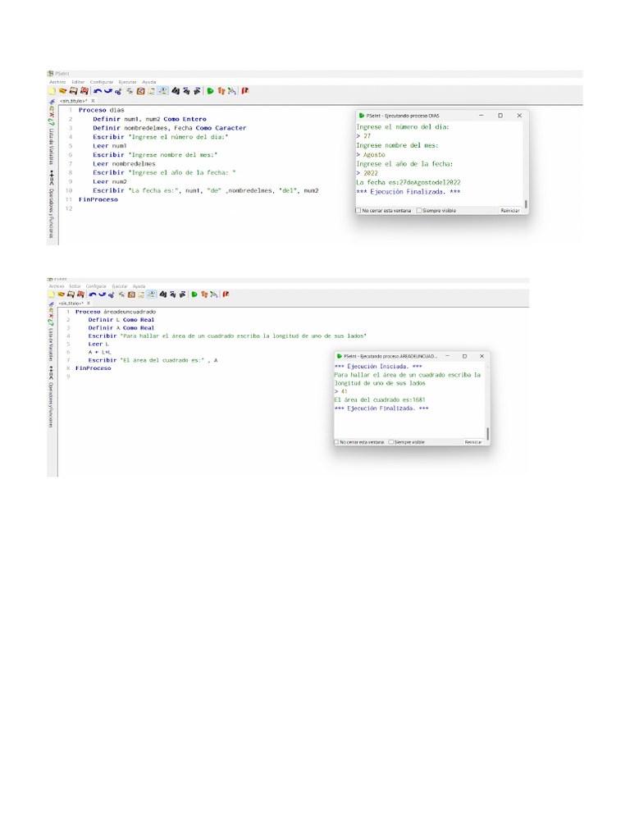Open the Ejecutar menu in the bottom PSeInt window
Screen dimensions: 630x840
pyautogui.click(x=120, y=285)
